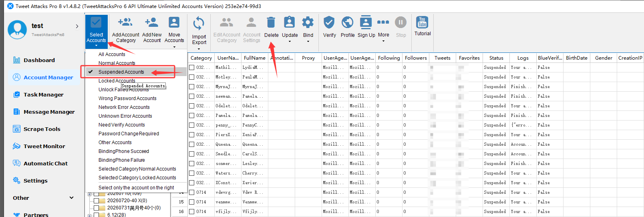Tick the checkbox for the Queena... row
Image resolution: width=644 pixels, height=217 pixels.
click(x=192, y=144)
